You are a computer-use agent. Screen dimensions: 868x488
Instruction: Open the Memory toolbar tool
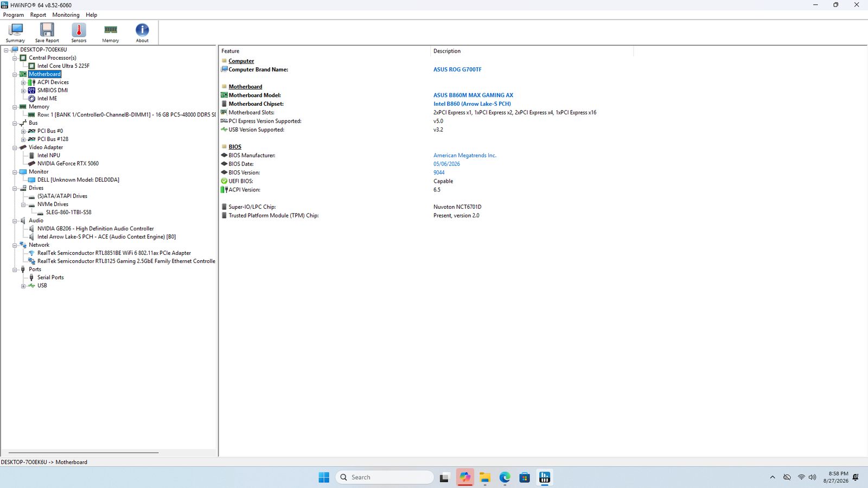[x=111, y=33]
